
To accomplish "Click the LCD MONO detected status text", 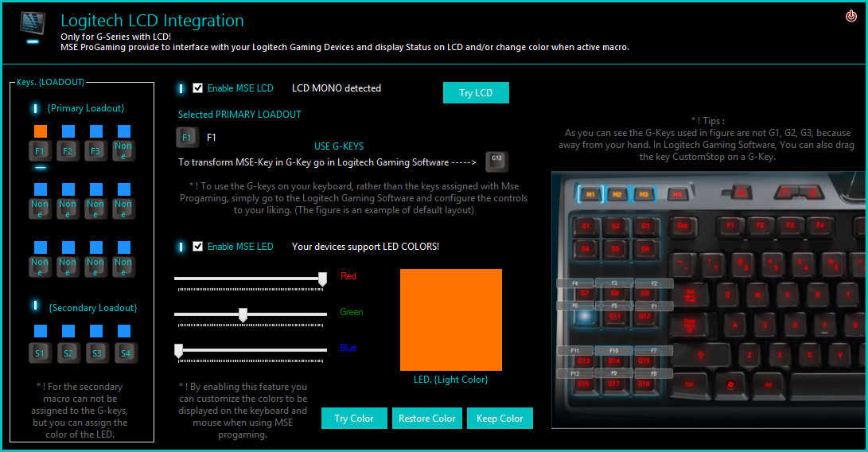I will tap(337, 88).
